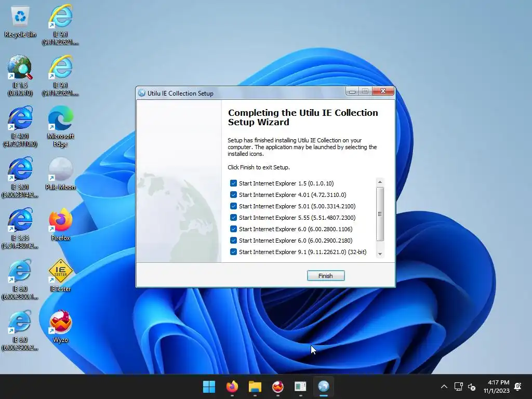The height and width of the screenshot is (399, 532).
Task: Open the document-style app in the taskbar
Action: click(301, 387)
